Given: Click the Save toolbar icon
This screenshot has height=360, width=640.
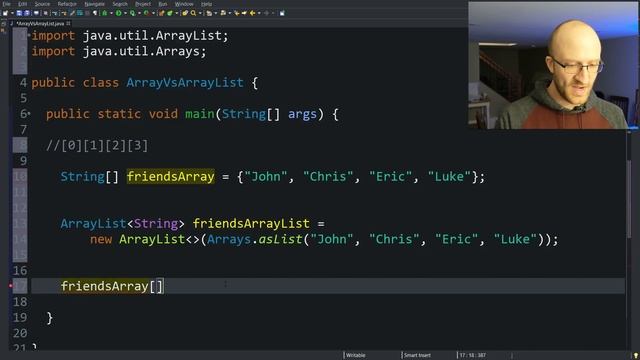Looking at the screenshot, I should coord(19,13).
